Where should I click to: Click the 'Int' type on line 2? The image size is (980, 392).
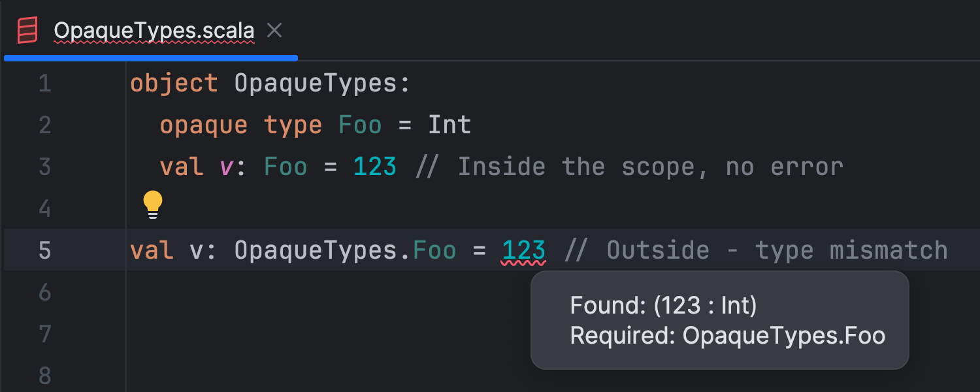pyautogui.click(x=449, y=125)
